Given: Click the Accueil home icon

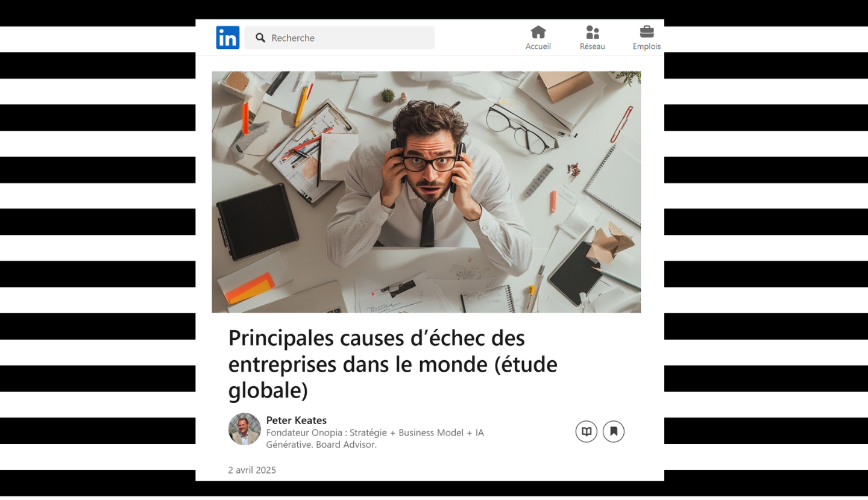Looking at the screenshot, I should (538, 32).
